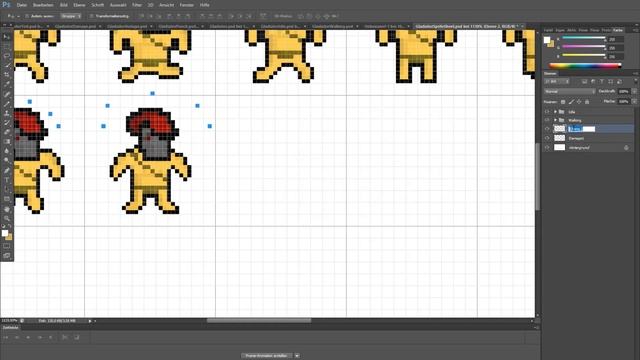Switch to the Farbe panel tab

click(618, 30)
